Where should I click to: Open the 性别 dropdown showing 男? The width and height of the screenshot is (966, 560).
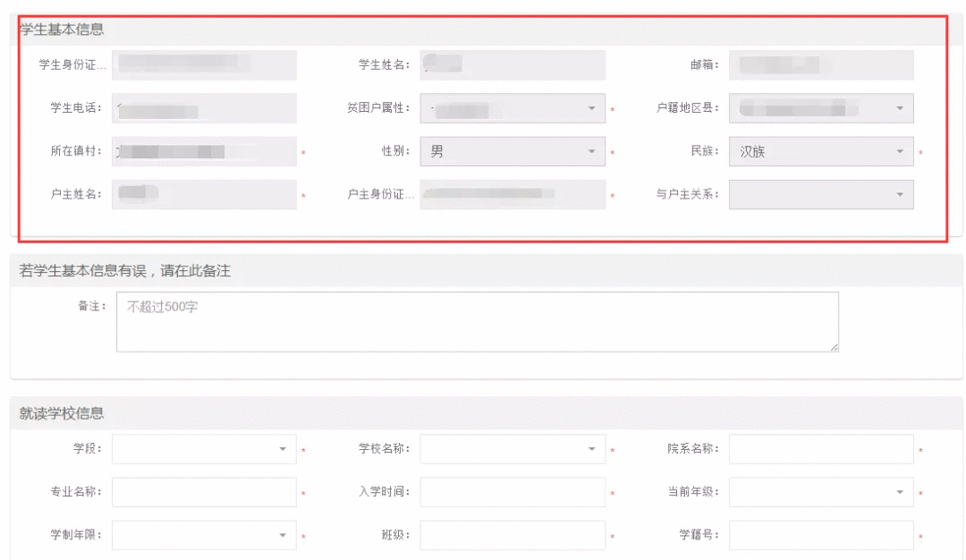513,151
